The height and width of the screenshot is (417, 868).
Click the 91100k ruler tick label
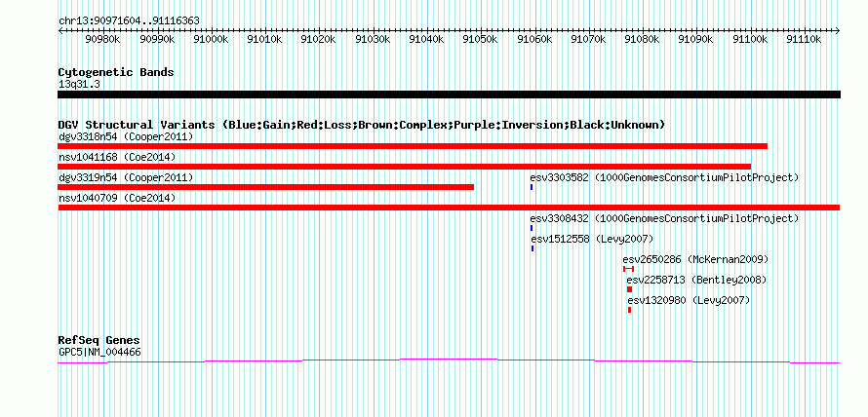pos(751,40)
